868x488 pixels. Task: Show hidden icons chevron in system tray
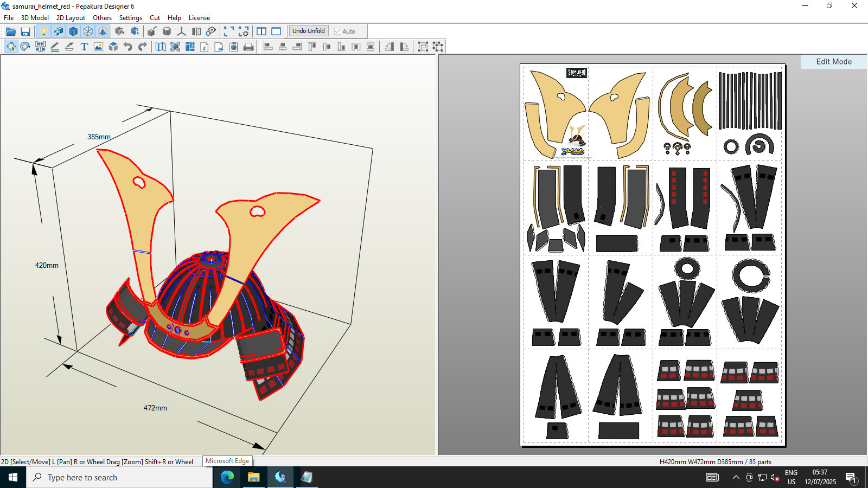[x=736, y=477]
